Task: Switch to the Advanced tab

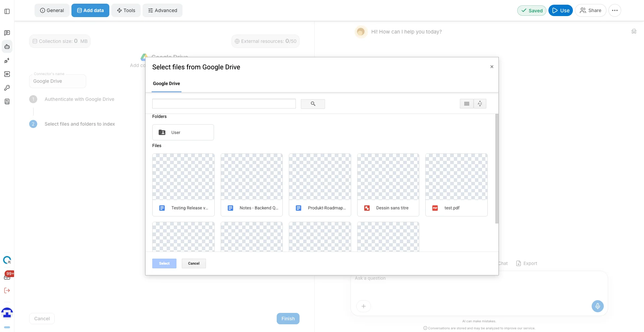Action: pyautogui.click(x=162, y=10)
